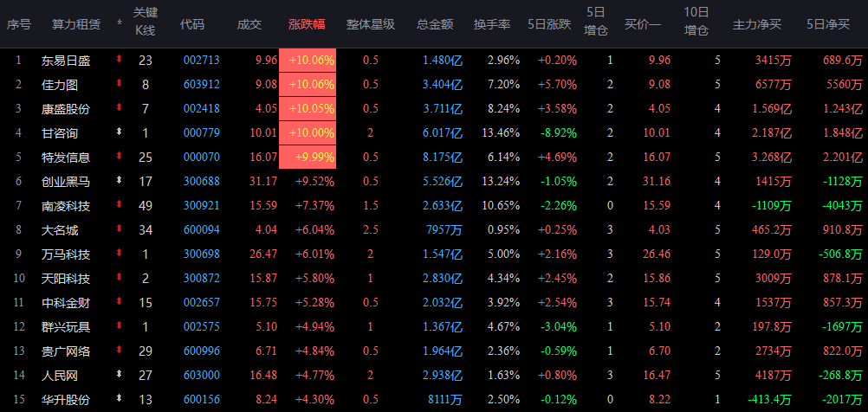868x412 pixels.
Task: Select the 南凌科技 stock name
Action: point(65,206)
